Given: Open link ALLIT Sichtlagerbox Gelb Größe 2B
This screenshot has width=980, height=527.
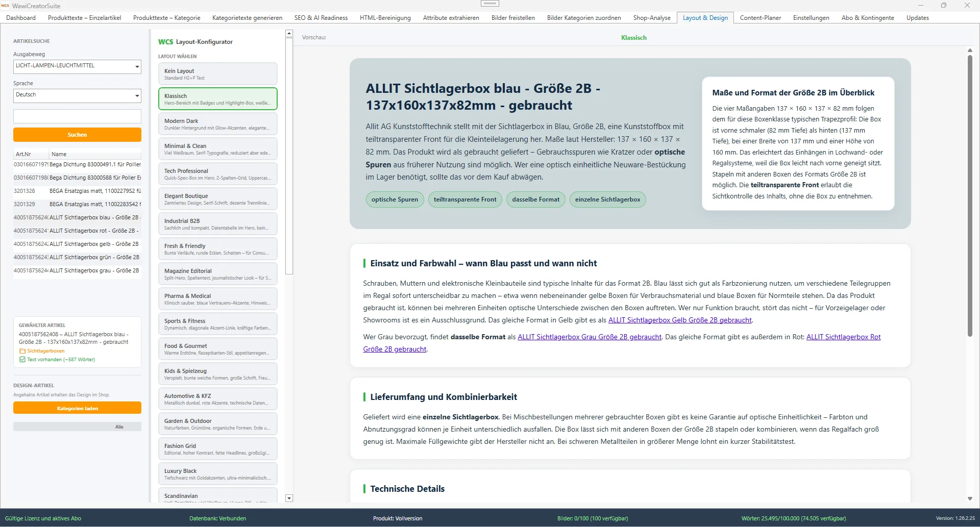Looking at the screenshot, I should tap(679, 320).
